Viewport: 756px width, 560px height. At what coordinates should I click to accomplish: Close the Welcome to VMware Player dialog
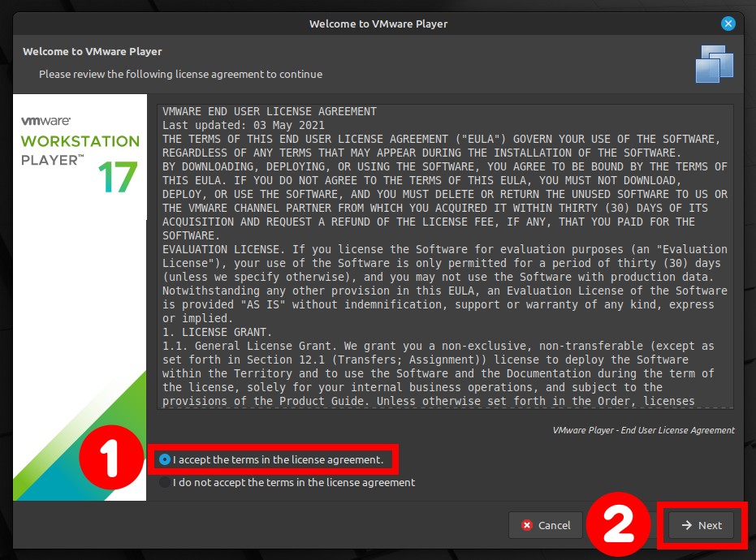coord(728,24)
